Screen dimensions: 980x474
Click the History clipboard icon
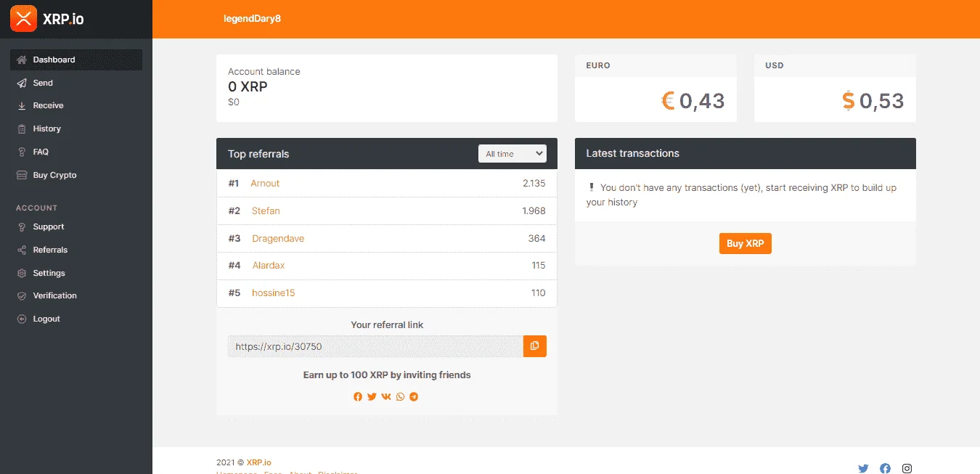[x=22, y=128]
